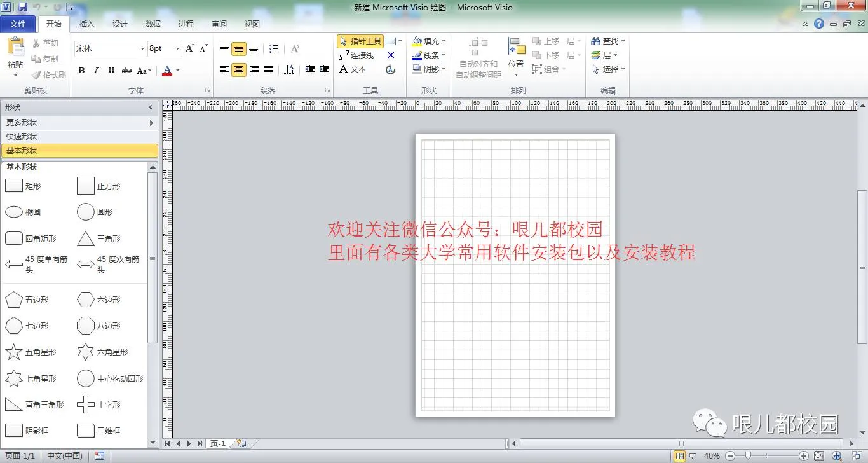Select the Pointer Tool (指针工具)

360,41
